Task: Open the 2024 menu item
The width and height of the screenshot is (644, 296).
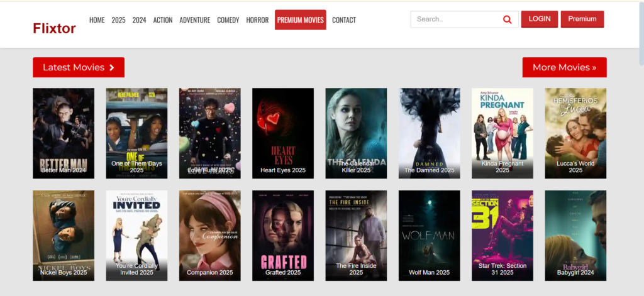Action: (x=139, y=19)
